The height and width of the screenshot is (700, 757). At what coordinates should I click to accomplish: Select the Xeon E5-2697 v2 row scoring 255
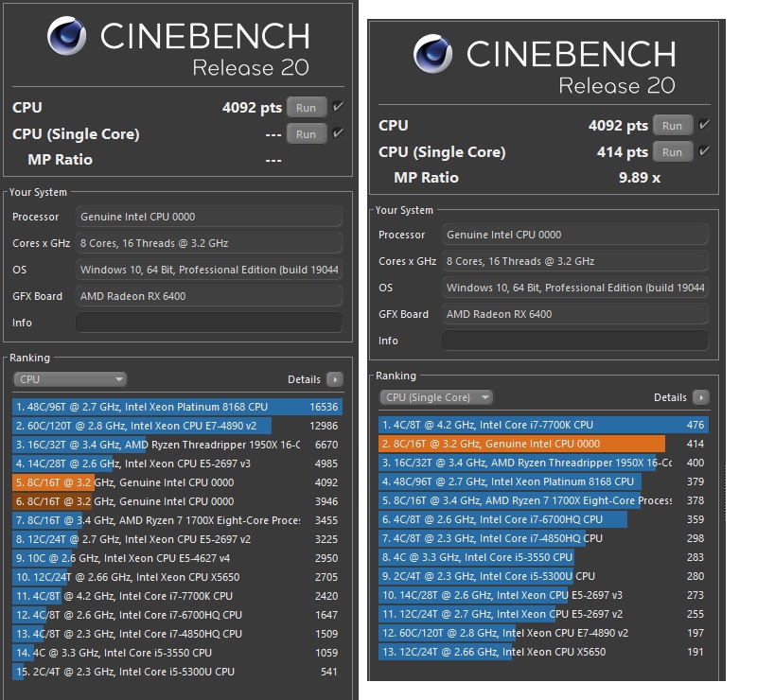click(x=543, y=614)
